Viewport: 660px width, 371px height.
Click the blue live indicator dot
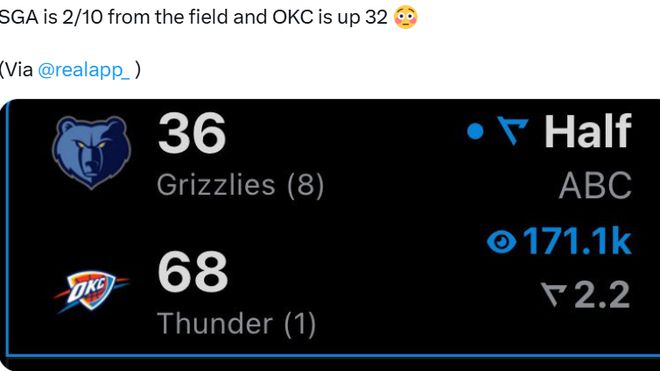(x=475, y=131)
